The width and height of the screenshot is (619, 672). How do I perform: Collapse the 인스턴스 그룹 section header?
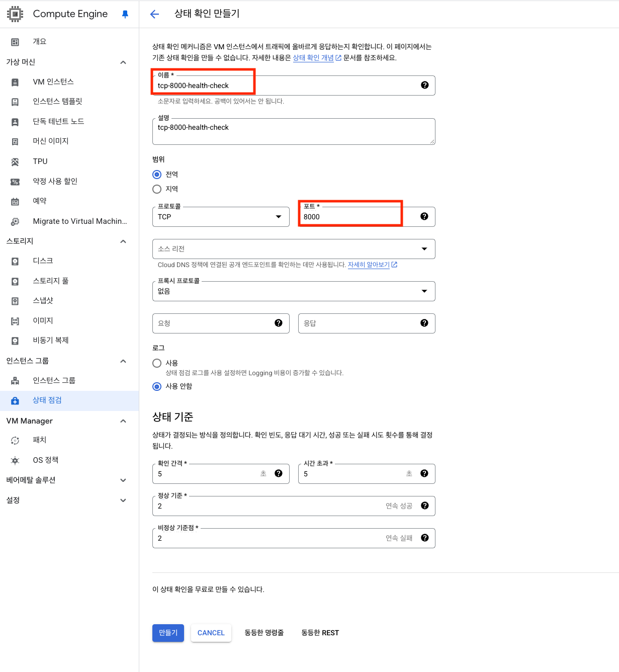tap(123, 361)
